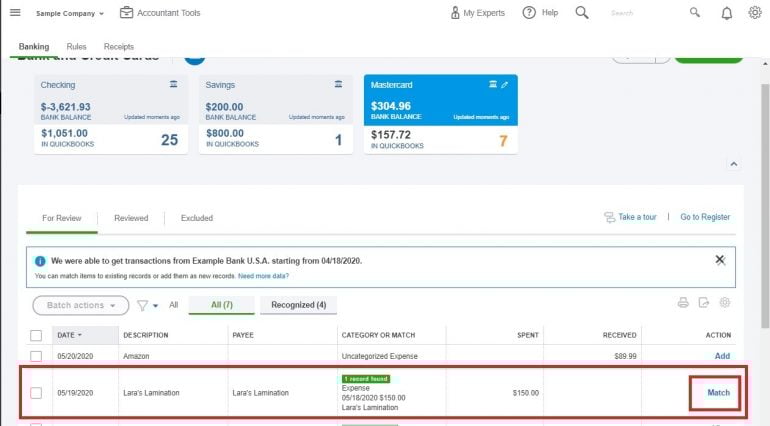Tick the select-all checkbox in table header

(x=36, y=335)
